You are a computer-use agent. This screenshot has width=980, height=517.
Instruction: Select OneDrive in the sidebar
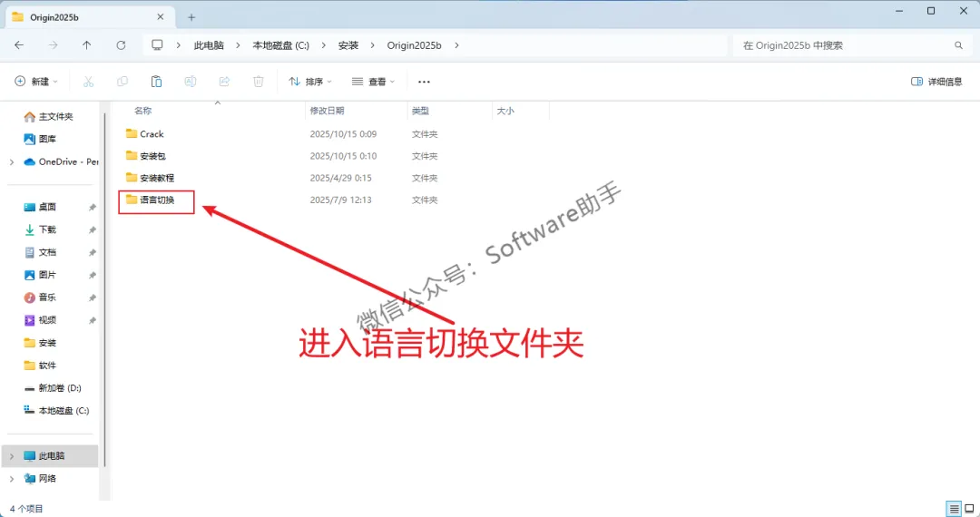pyautogui.click(x=62, y=161)
